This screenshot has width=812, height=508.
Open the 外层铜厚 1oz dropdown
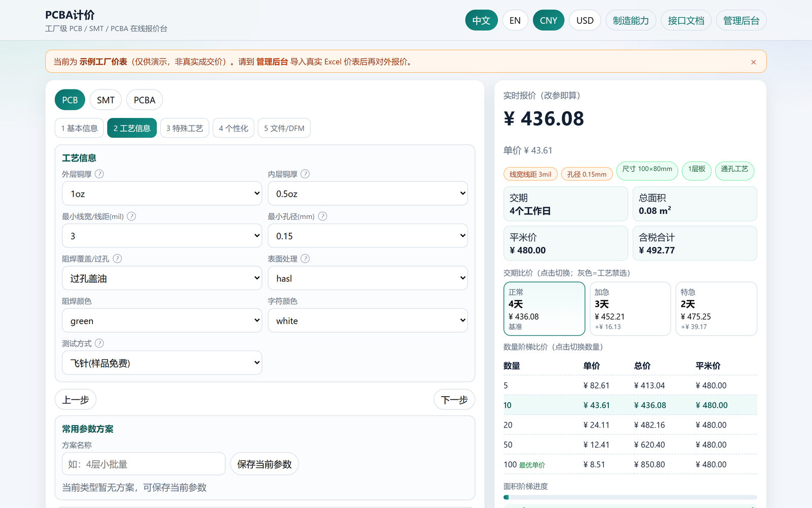coord(162,194)
